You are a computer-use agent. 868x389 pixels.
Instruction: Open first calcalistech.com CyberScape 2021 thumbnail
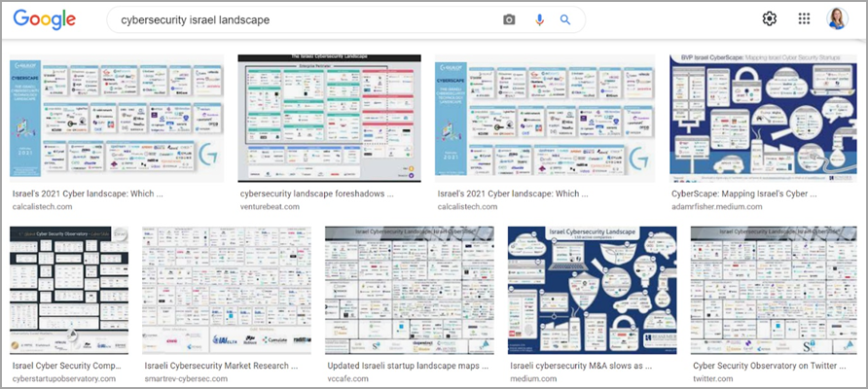pos(117,119)
